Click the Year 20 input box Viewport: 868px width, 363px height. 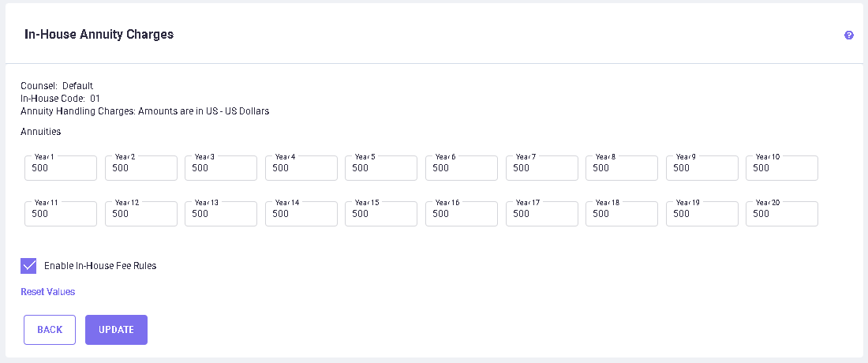[x=782, y=214]
